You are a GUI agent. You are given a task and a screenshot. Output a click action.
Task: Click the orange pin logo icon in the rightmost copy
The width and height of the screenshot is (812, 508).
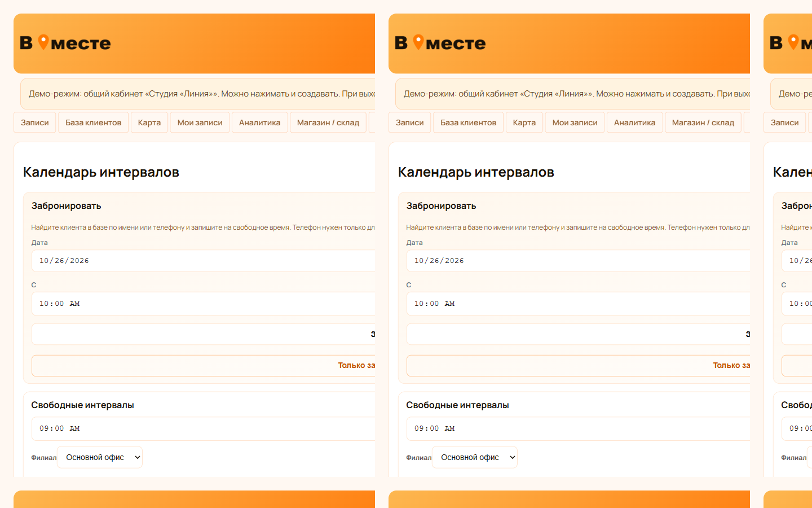click(793, 42)
